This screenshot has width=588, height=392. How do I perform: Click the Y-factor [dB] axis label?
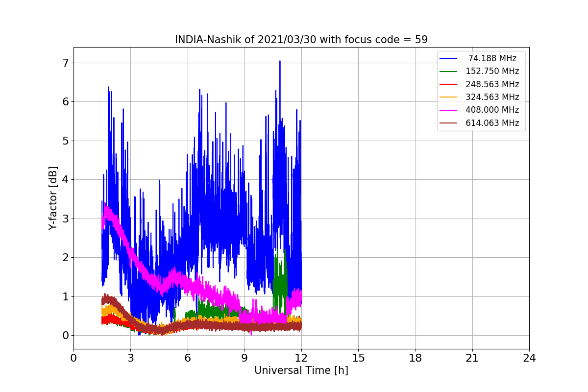point(53,198)
